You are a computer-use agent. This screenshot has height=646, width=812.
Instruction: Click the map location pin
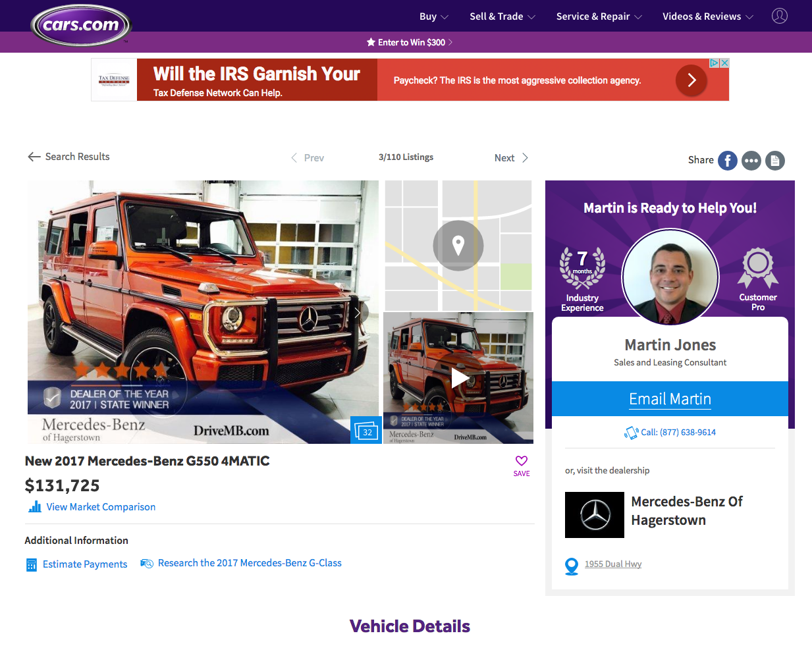458,246
